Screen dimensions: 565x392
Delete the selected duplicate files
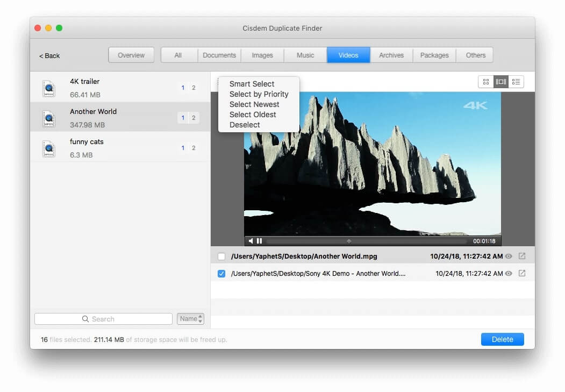coord(502,339)
